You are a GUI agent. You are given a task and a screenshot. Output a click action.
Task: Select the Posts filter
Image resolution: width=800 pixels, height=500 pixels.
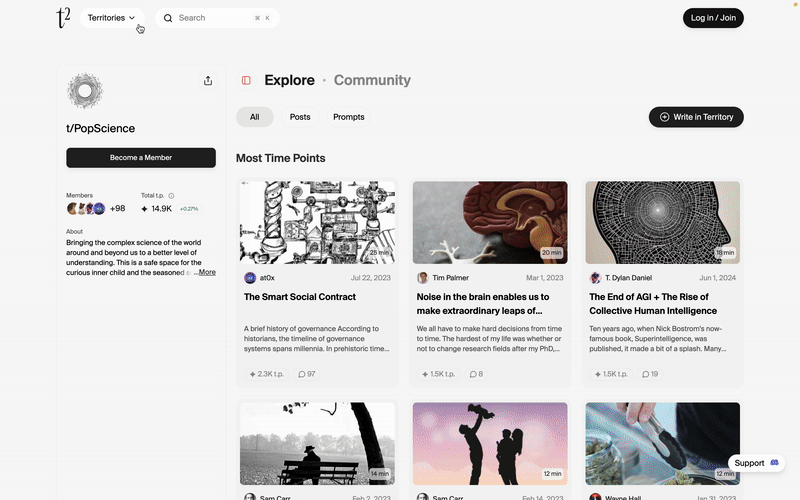coord(300,117)
